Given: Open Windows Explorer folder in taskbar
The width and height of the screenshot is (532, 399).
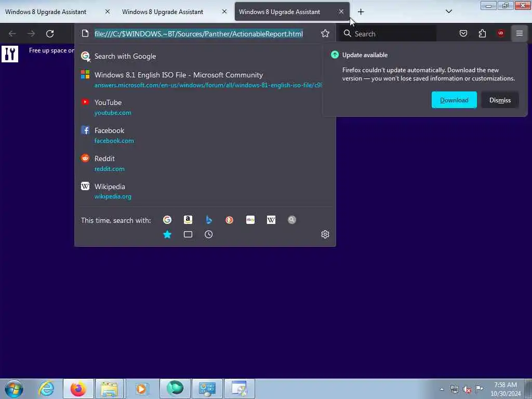Looking at the screenshot, I should tap(109, 389).
